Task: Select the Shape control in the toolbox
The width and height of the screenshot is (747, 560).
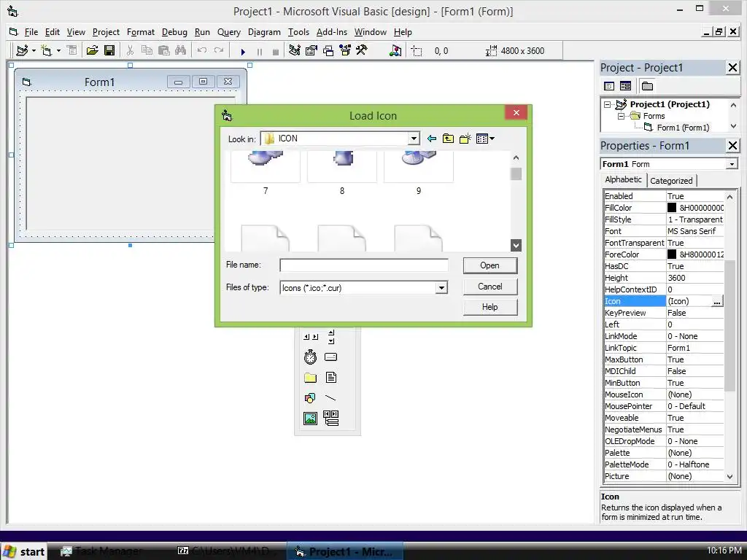Action: point(310,397)
